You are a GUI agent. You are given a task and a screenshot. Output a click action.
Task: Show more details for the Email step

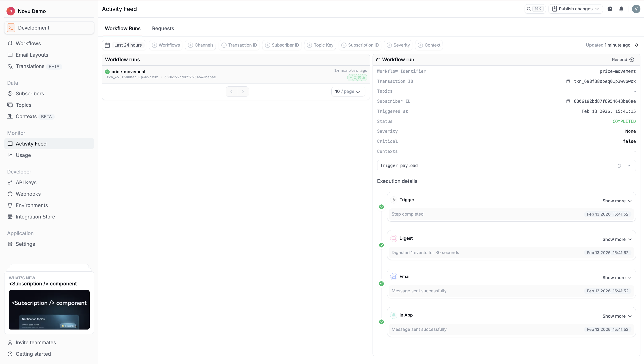click(617, 278)
